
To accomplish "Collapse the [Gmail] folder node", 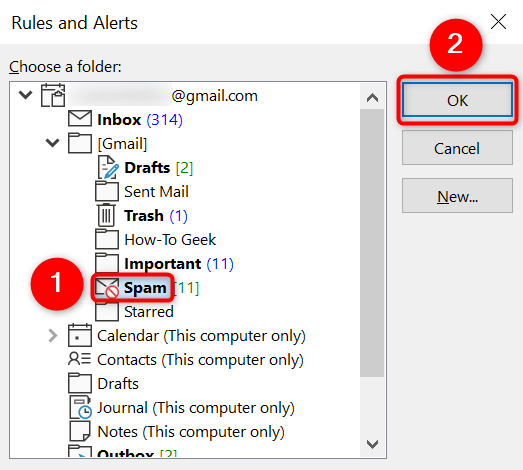I will pos(53,143).
